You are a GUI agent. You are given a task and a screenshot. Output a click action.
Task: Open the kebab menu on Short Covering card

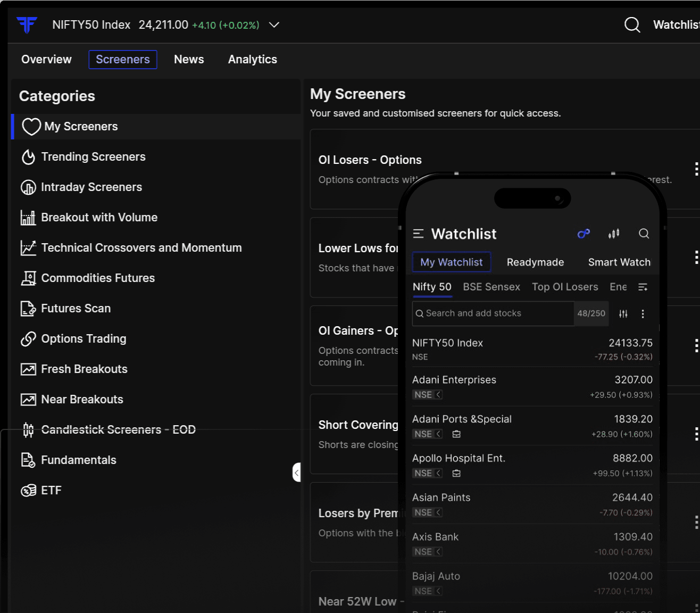coord(696,434)
